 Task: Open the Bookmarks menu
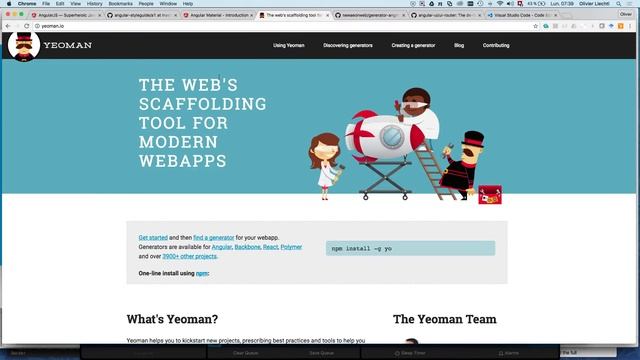(120, 3)
